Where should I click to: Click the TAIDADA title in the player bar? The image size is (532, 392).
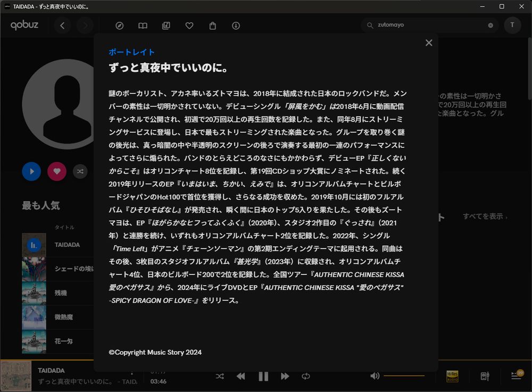pos(51,371)
